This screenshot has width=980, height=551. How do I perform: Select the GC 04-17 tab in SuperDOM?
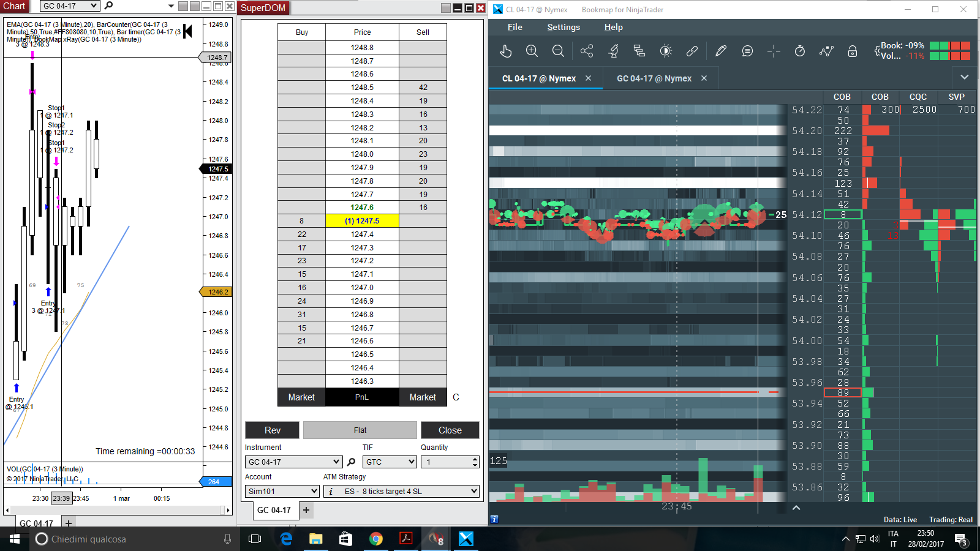pyautogui.click(x=274, y=510)
